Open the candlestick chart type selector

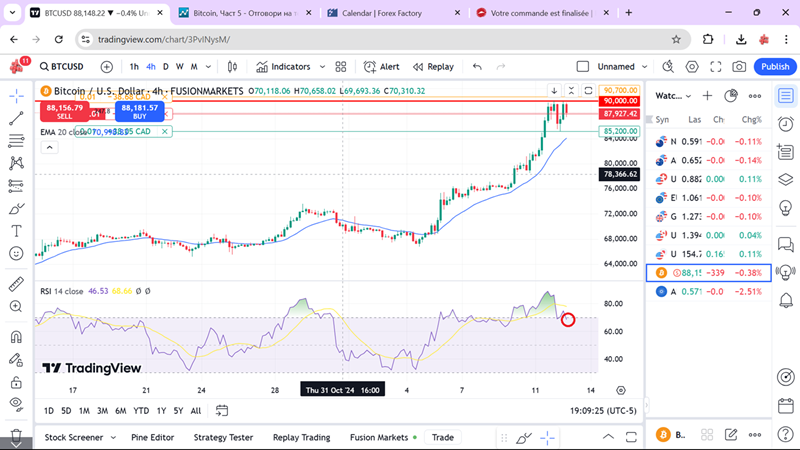[x=232, y=67]
